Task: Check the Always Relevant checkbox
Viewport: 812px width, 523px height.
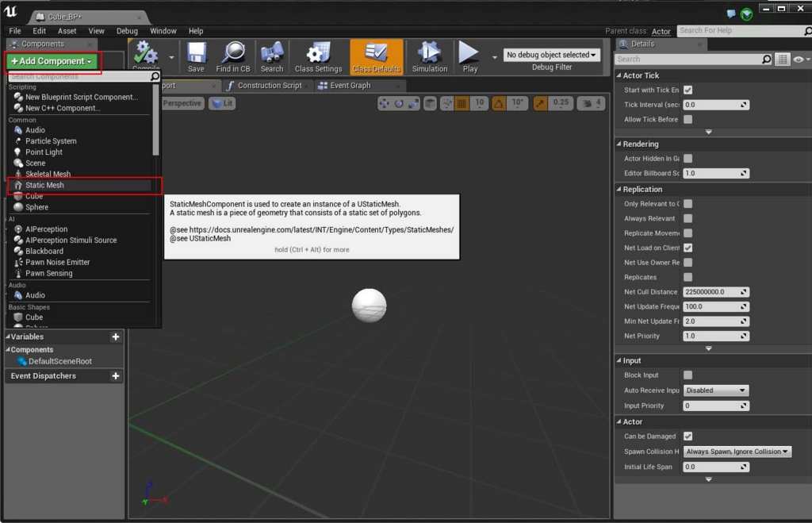Action: pyautogui.click(x=688, y=219)
